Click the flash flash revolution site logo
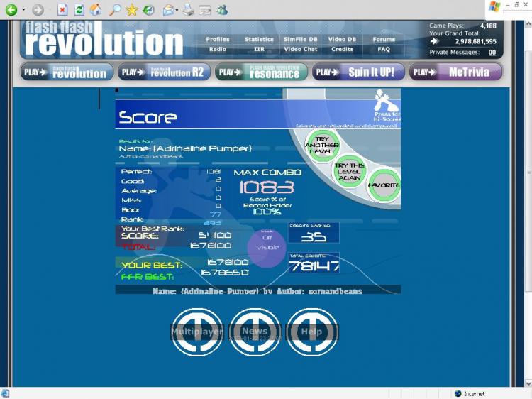 [104, 39]
